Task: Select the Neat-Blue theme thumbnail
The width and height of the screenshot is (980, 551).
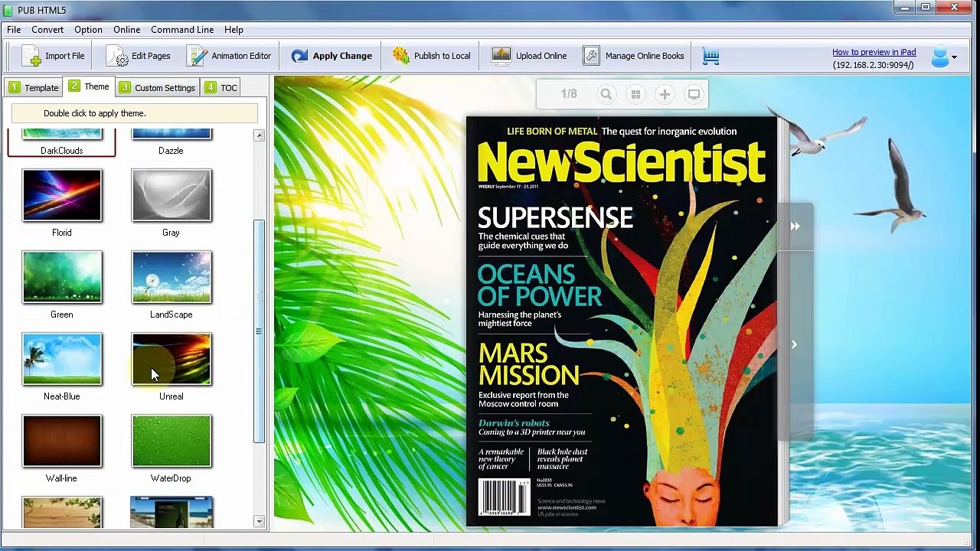Action: pyautogui.click(x=62, y=359)
